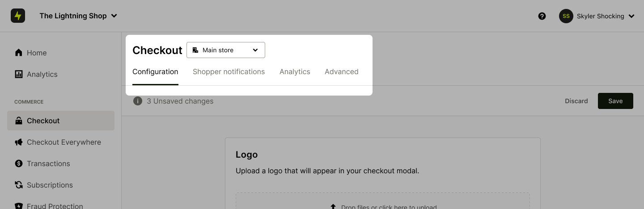
Task: Switch to the Shopper notifications tab
Action: pyautogui.click(x=229, y=71)
